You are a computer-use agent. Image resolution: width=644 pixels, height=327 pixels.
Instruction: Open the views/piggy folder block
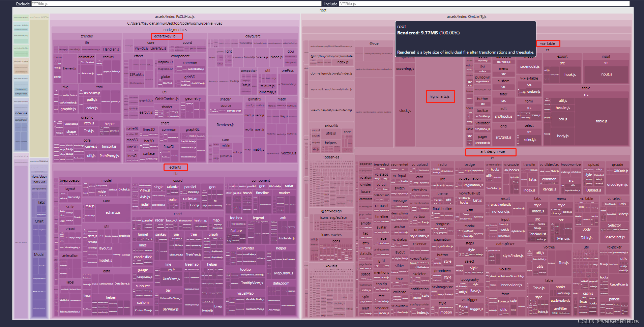coord(39,177)
